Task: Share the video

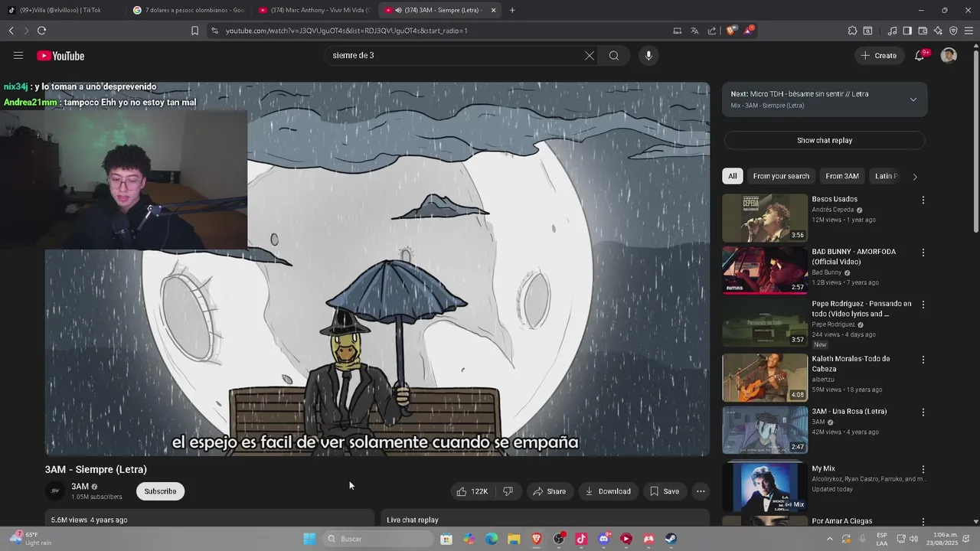Action: [x=550, y=491]
